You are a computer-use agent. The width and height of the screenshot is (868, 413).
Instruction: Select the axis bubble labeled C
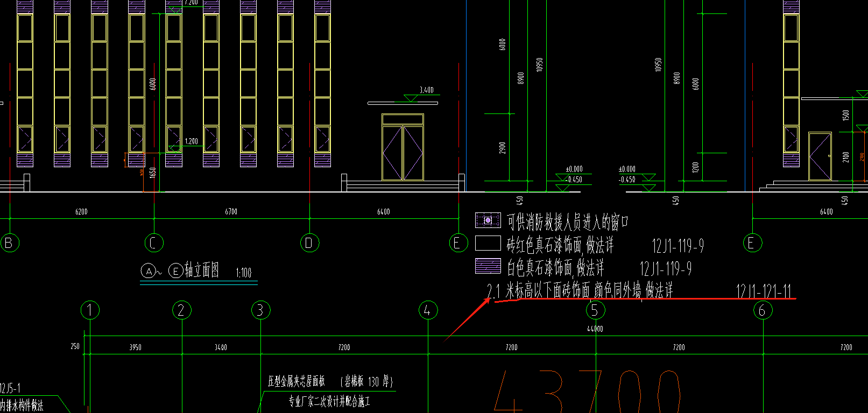[x=154, y=243]
